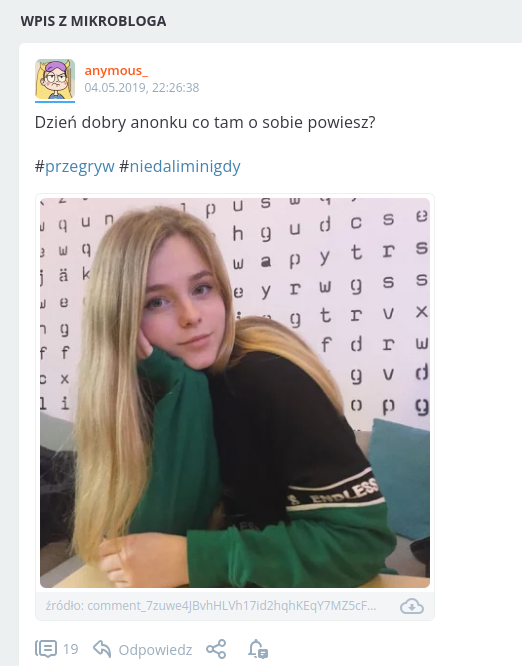522x666 pixels.
Task: Open the #niedaliminigdy hashtag
Action: (x=180, y=166)
